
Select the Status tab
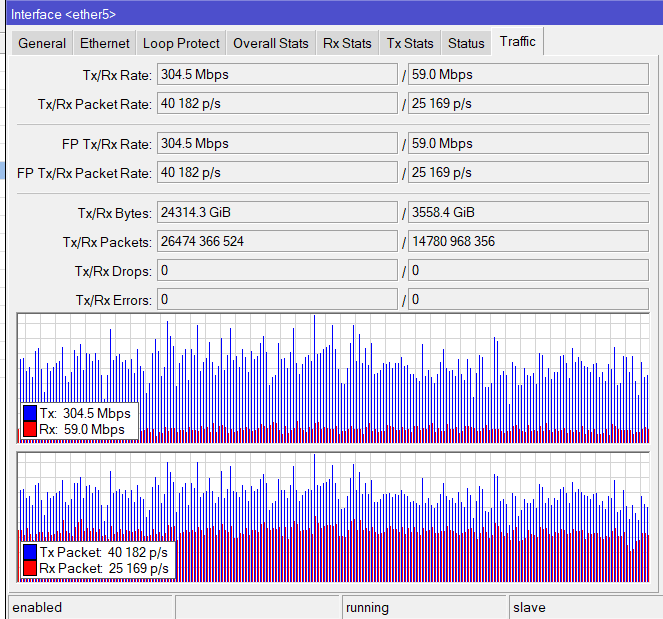tap(466, 43)
